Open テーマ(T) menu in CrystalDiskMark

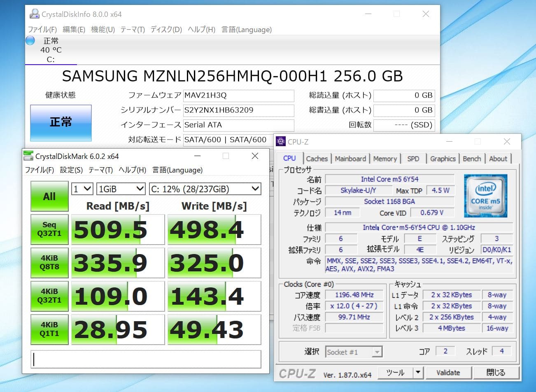pyautogui.click(x=100, y=170)
